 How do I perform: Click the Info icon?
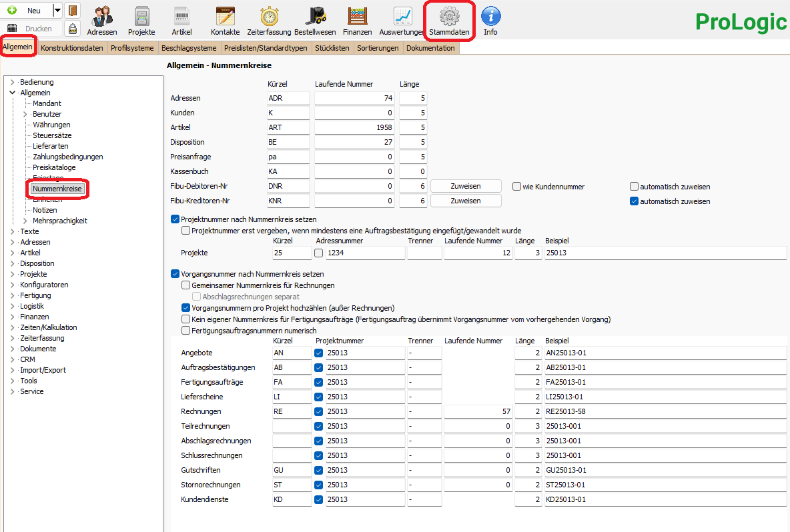(490, 19)
